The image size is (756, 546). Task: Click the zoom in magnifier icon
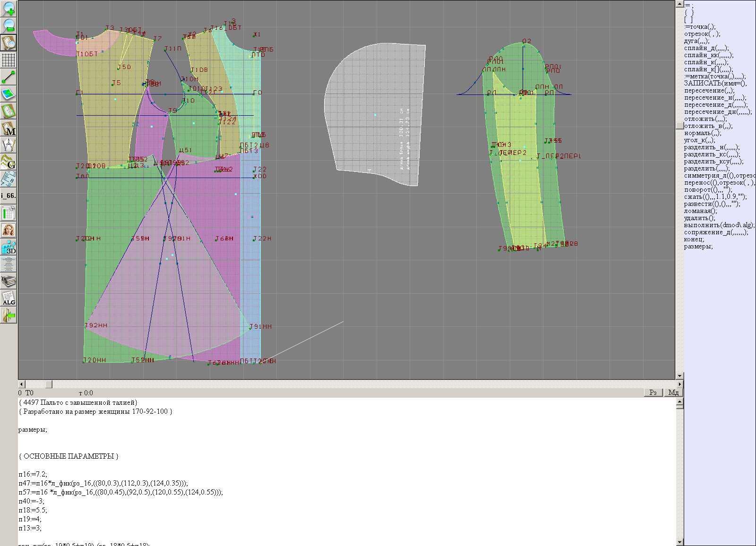[x=9, y=9]
